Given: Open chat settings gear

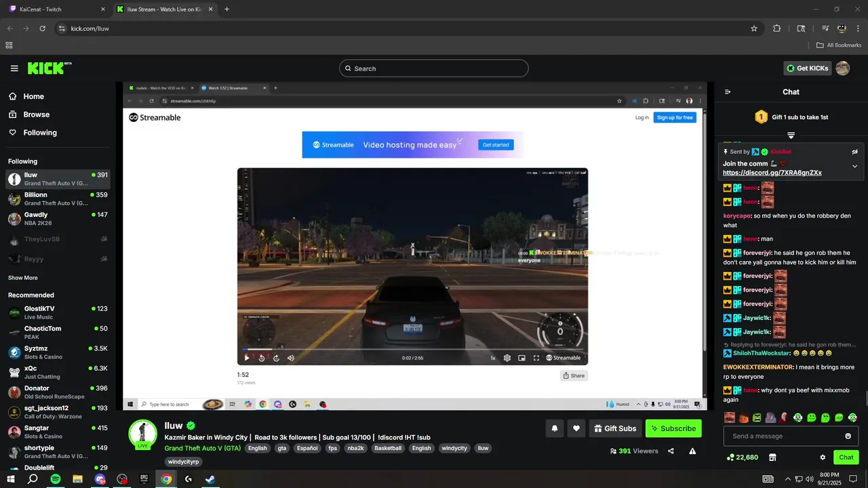Looking at the screenshot, I should point(823,457).
